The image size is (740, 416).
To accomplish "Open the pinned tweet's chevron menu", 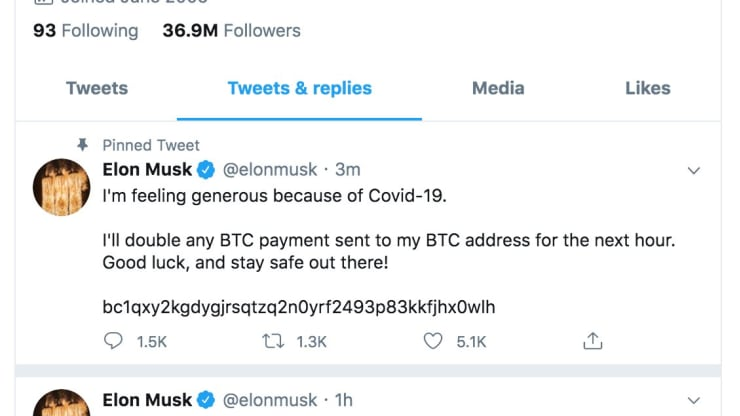I will tap(694, 170).
